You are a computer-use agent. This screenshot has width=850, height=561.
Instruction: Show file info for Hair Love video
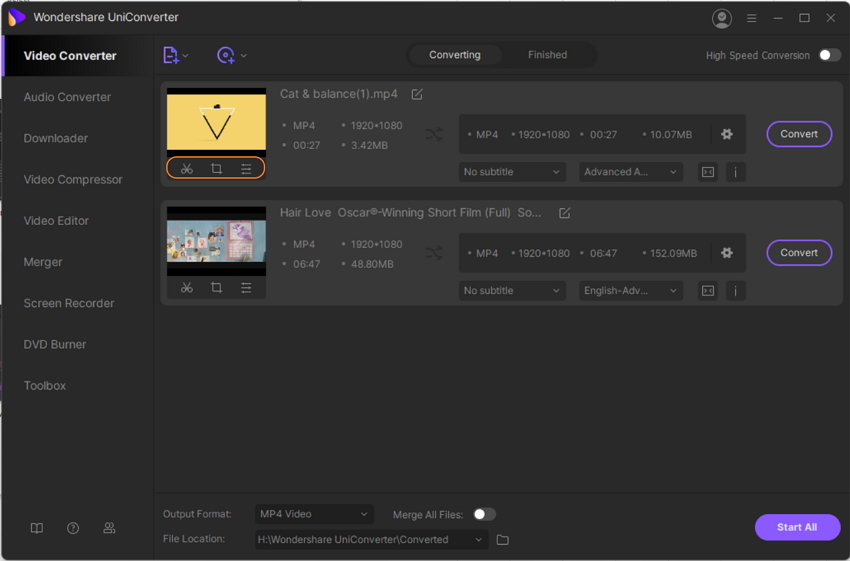(x=736, y=291)
